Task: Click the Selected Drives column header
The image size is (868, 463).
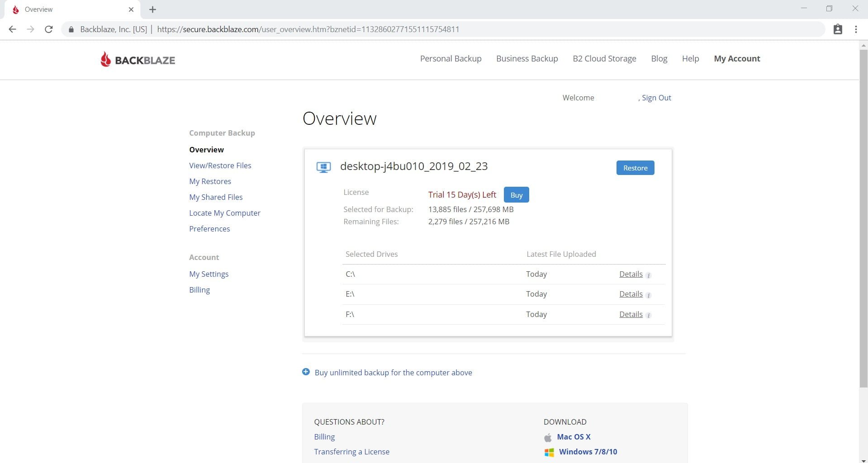Action: 371,254
